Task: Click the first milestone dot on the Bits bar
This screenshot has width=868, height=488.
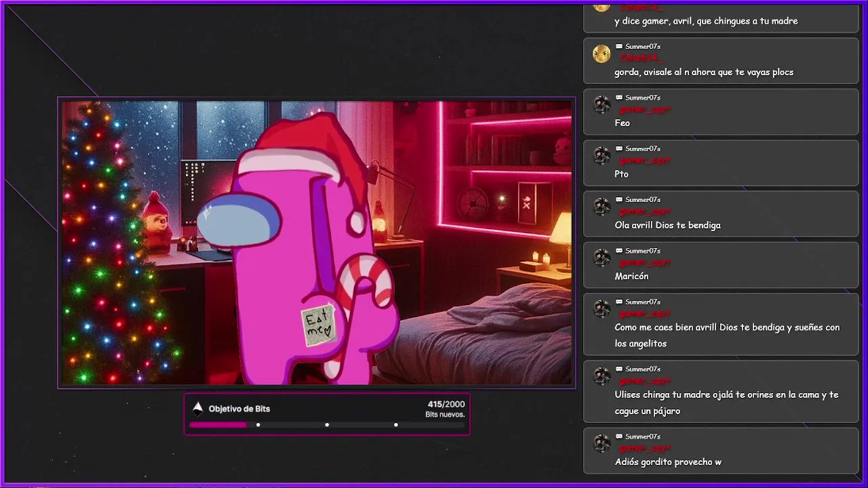Action: 258,425
